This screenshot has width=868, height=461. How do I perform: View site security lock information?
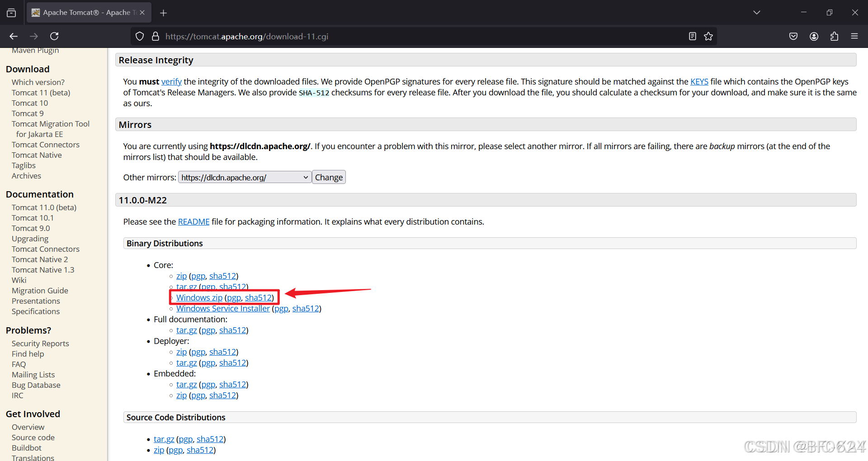pyautogui.click(x=156, y=36)
